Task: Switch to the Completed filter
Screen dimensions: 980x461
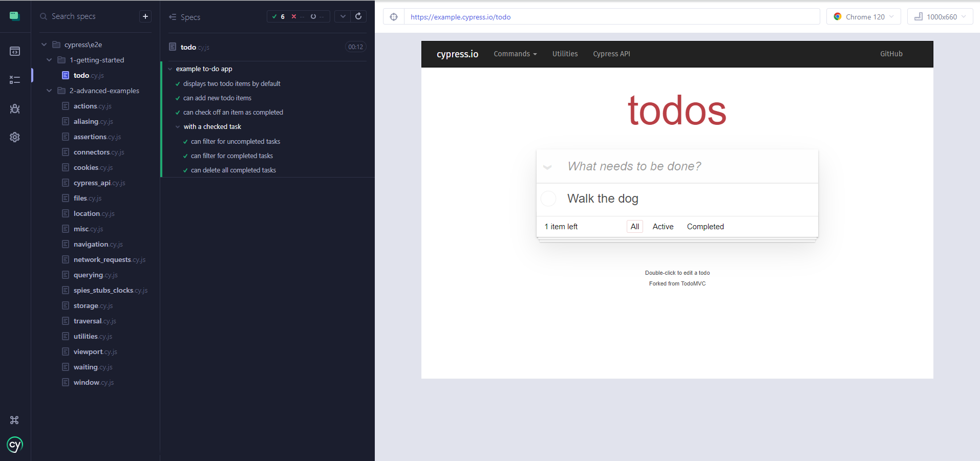Action: pos(705,227)
